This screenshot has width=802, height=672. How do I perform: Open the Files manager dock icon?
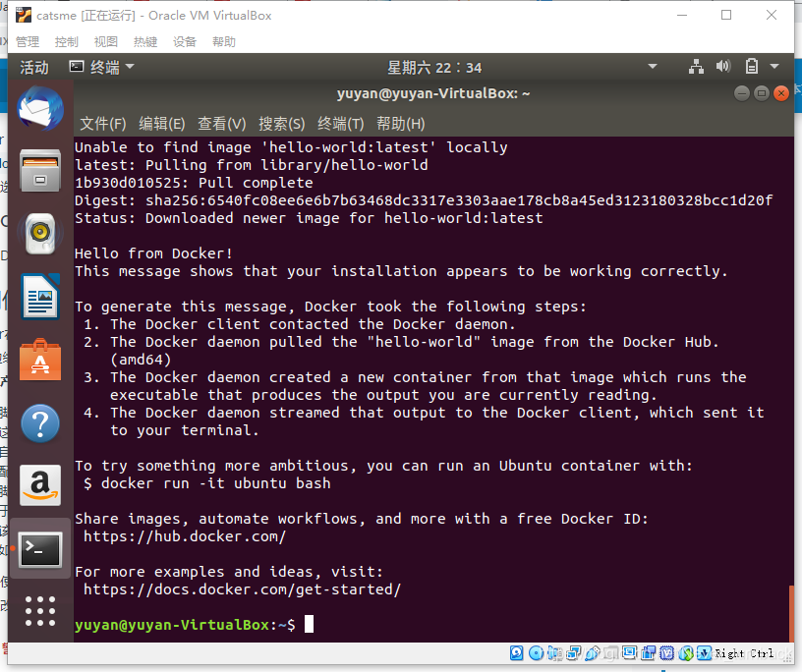coord(40,171)
